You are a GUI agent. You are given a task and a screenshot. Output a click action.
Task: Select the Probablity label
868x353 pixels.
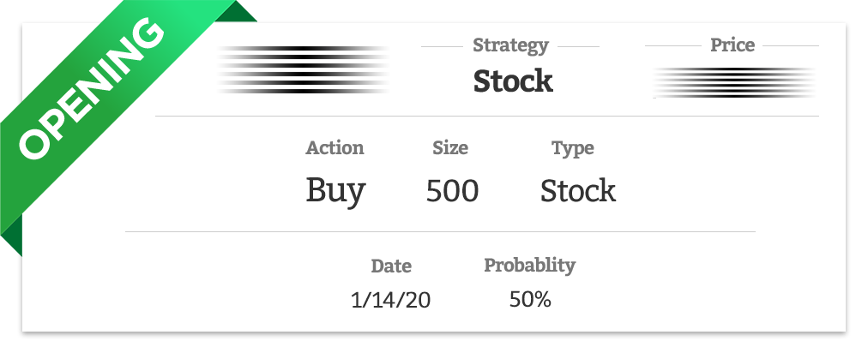point(530,265)
